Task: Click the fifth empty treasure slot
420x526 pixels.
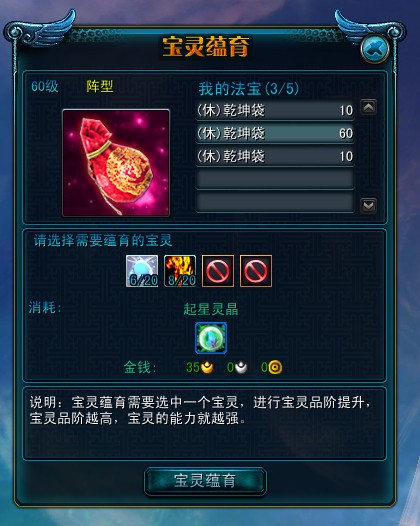Action: pos(275,202)
